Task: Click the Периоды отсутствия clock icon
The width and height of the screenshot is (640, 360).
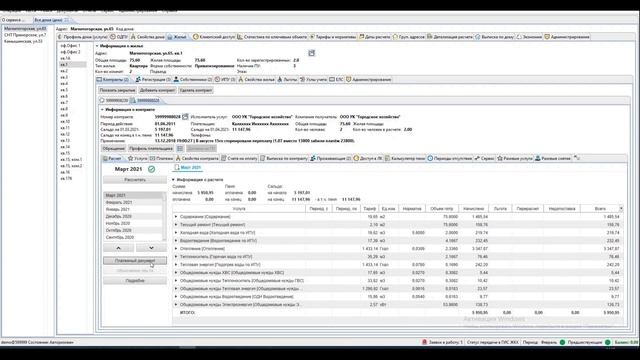Action: point(430,158)
